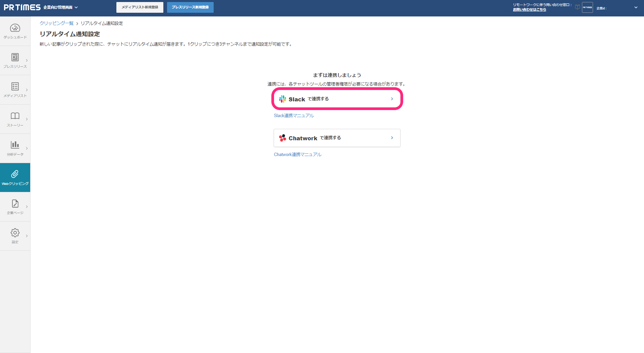The image size is (644, 353).
Task: Open the Dashboard gauge icon in sidebar
Action: pos(15,28)
